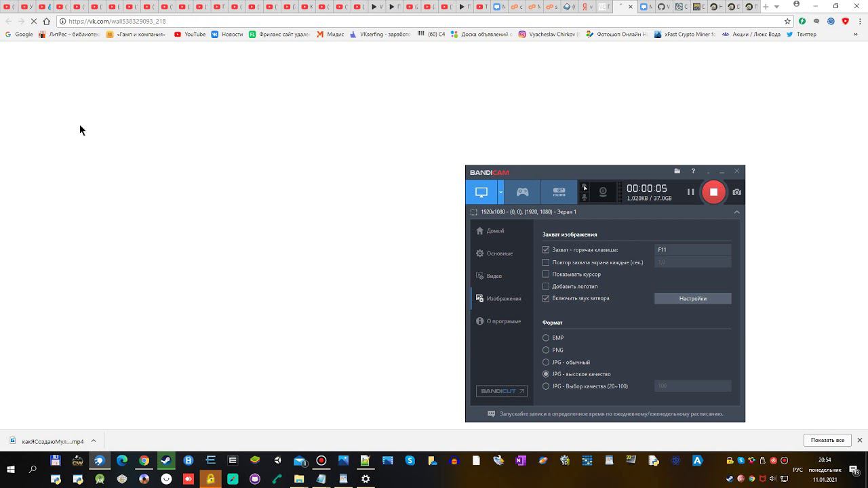Image resolution: width=868 pixels, height=488 pixels.
Task: Open Windows Settings gear in taskbar
Action: click(x=366, y=479)
